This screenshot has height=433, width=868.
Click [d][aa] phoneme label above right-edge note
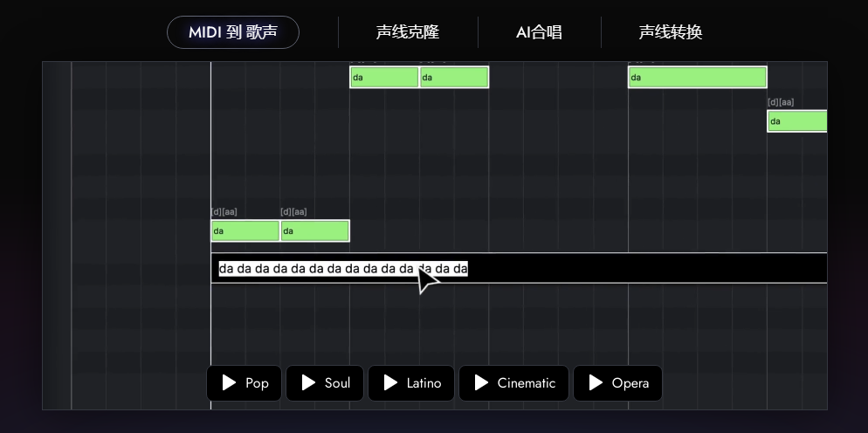click(781, 102)
